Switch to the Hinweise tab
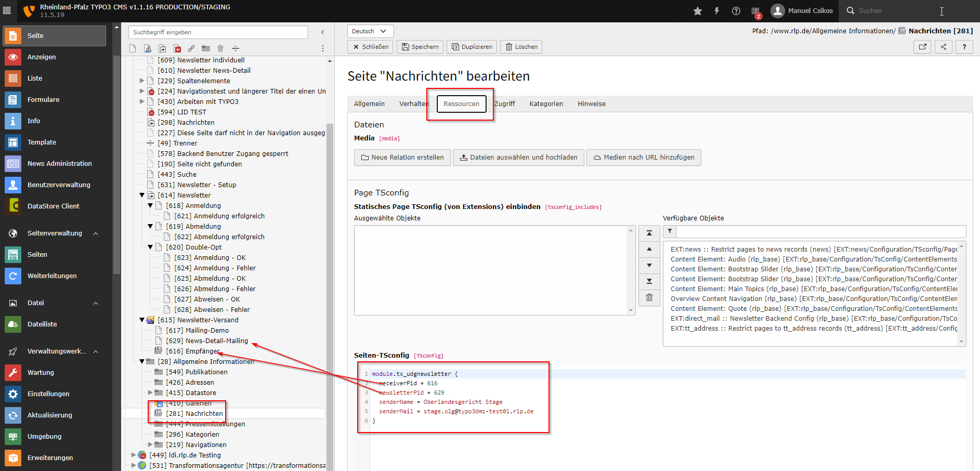This screenshot has width=980, height=471. click(x=592, y=104)
